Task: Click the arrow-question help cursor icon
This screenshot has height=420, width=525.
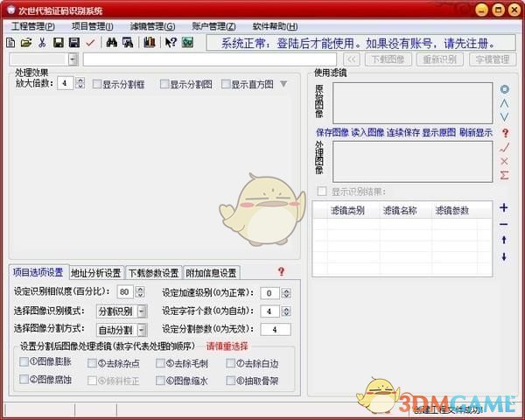Action: (x=171, y=42)
